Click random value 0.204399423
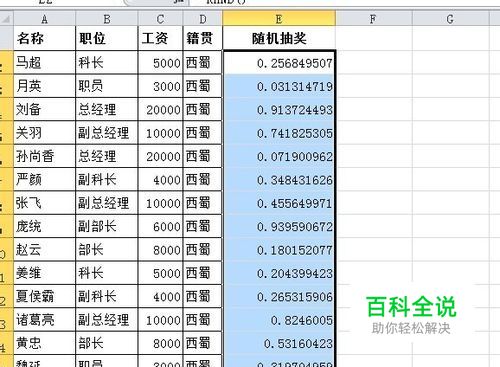This screenshot has width=500, height=367. (279, 273)
